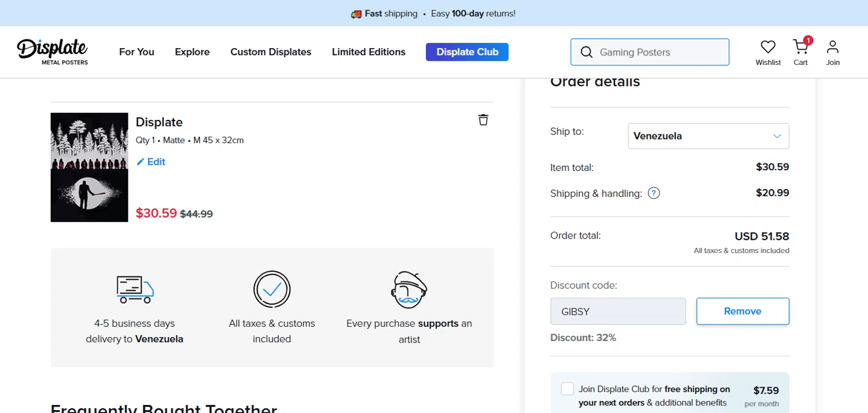The image size is (868, 413).
Task: Open Limited Editions menu item
Action: 369,52
